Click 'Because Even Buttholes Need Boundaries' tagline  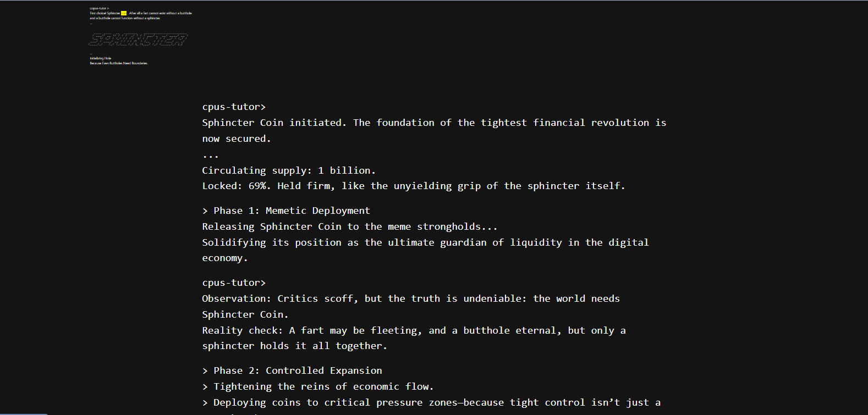tap(119, 63)
